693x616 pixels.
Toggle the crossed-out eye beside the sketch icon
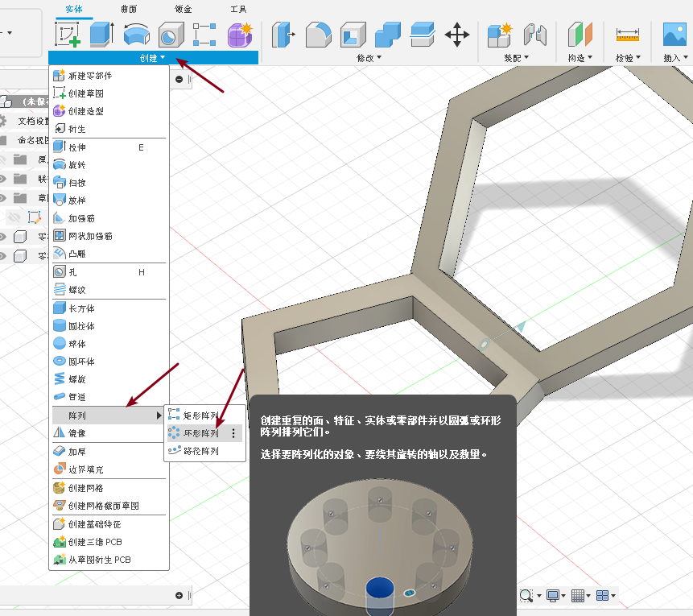[x=14, y=217]
